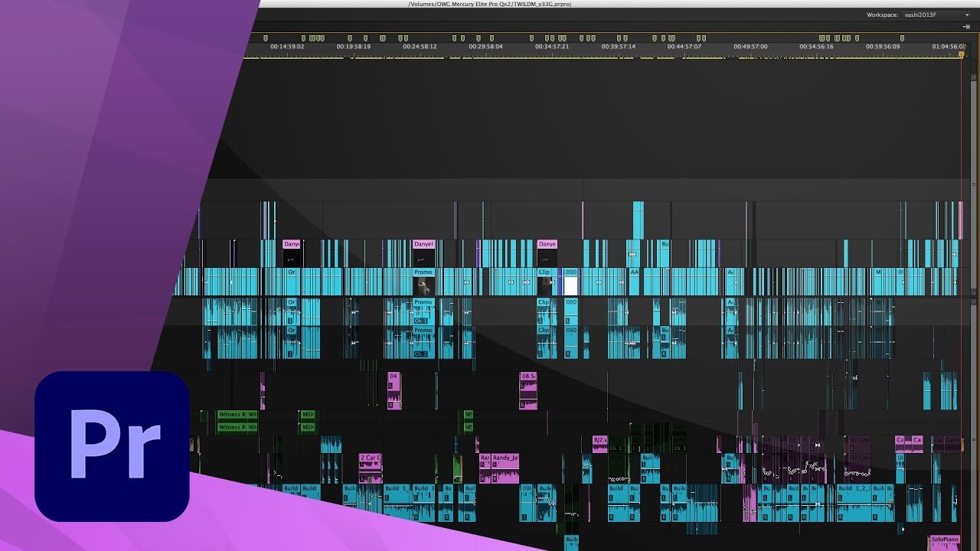Open the Workspace dropdown showing vashi2013F
Viewport: 980px width, 551px height.
coord(935,15)
